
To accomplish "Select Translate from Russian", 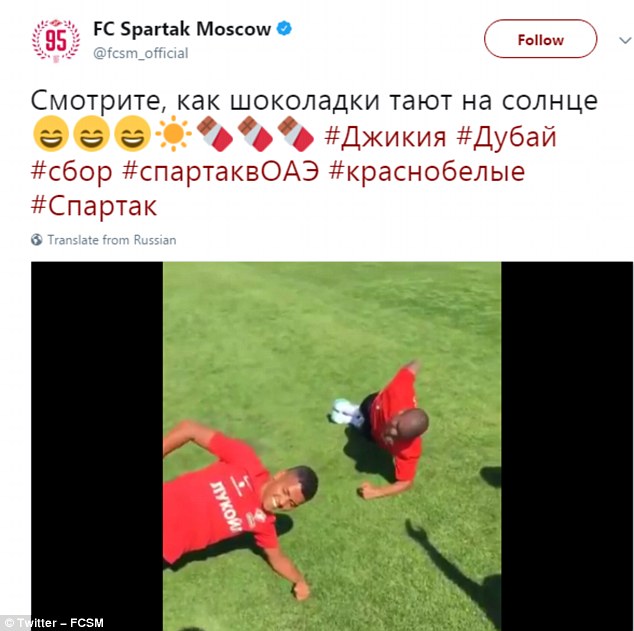I will tap(112, 240).
